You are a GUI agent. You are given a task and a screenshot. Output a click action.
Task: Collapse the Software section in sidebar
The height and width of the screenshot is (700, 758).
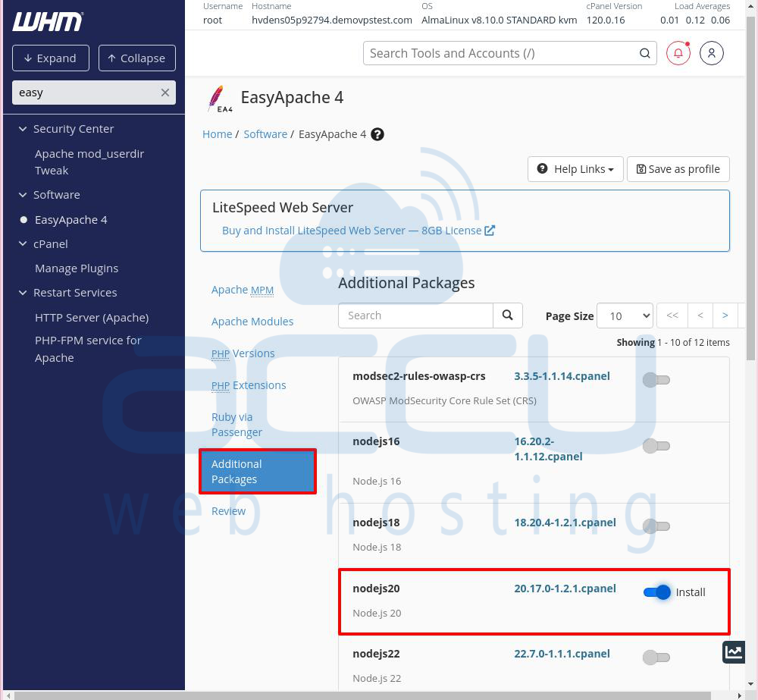[x=22, y=194]
